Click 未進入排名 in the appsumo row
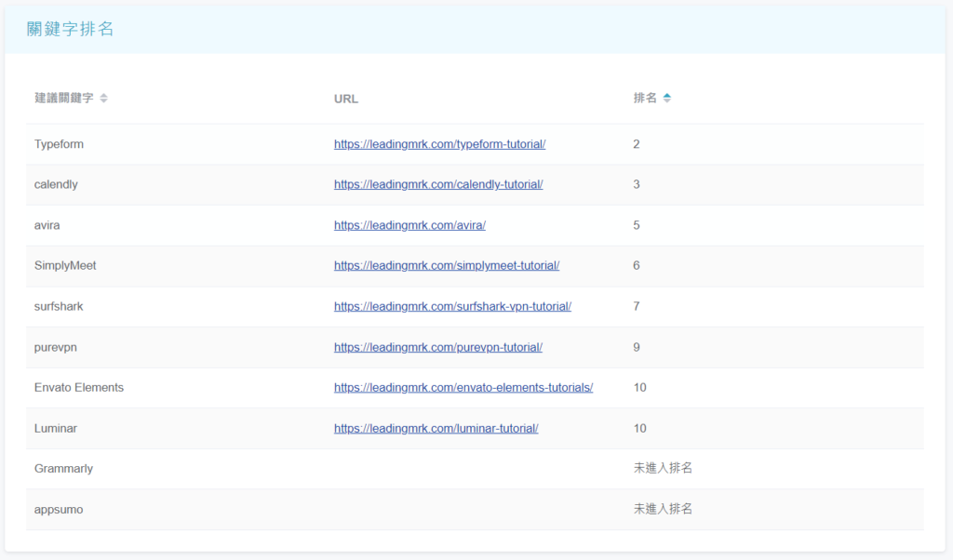Viewport: 953px width, 560px height. 663,509
